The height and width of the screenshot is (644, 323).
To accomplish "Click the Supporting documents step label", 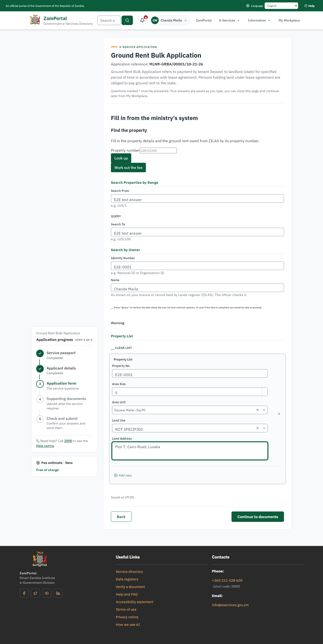I will [x=66, y=399].
